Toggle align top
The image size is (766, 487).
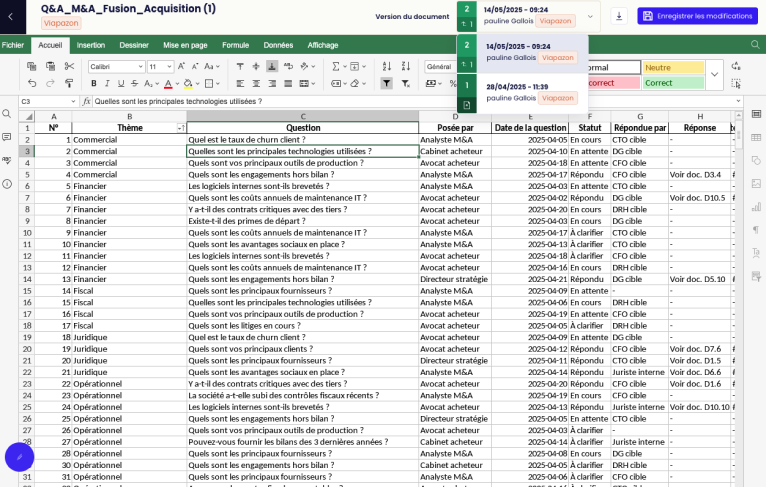pos(240,66)
